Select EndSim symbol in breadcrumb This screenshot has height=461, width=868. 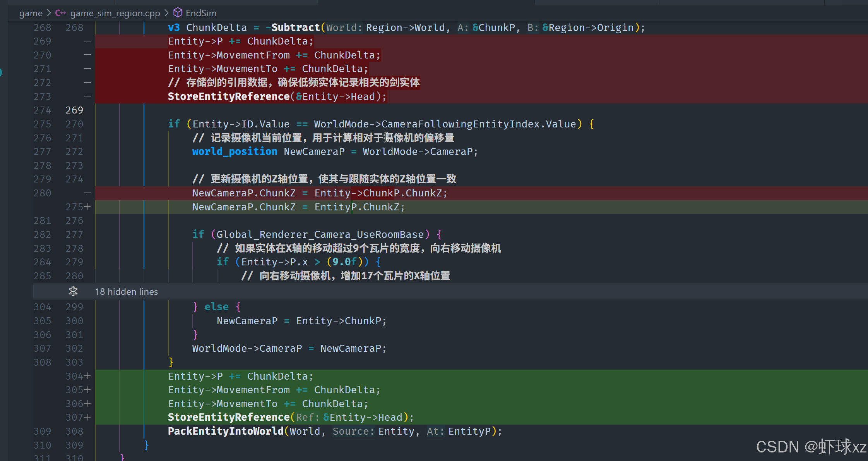(201, 13)
